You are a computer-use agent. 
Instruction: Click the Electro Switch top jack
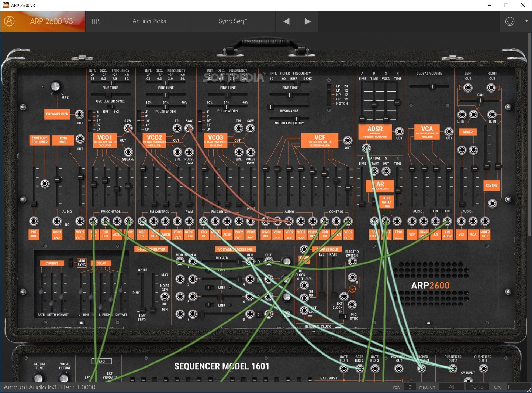coord(352,262)
